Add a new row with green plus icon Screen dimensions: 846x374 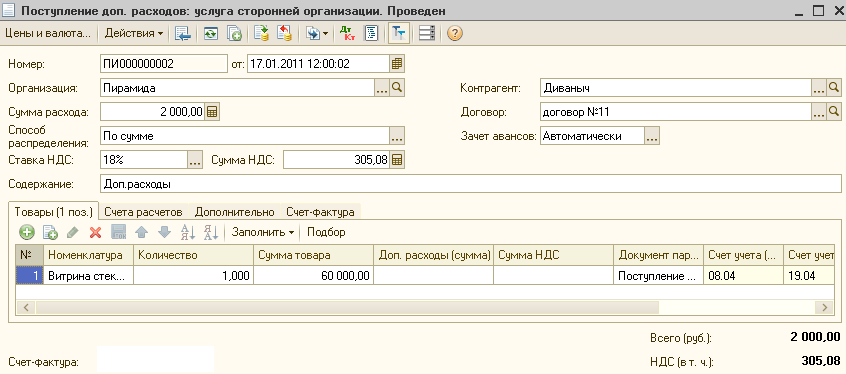pos(26,233)
